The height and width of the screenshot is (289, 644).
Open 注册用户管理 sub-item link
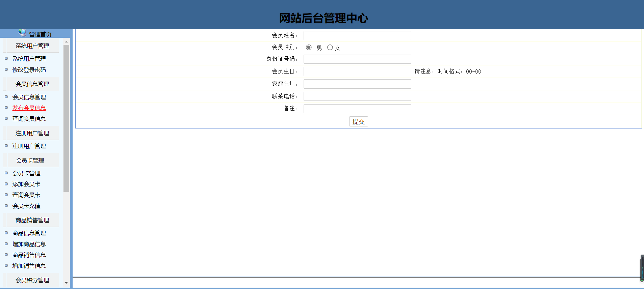(x=29, y=146)
